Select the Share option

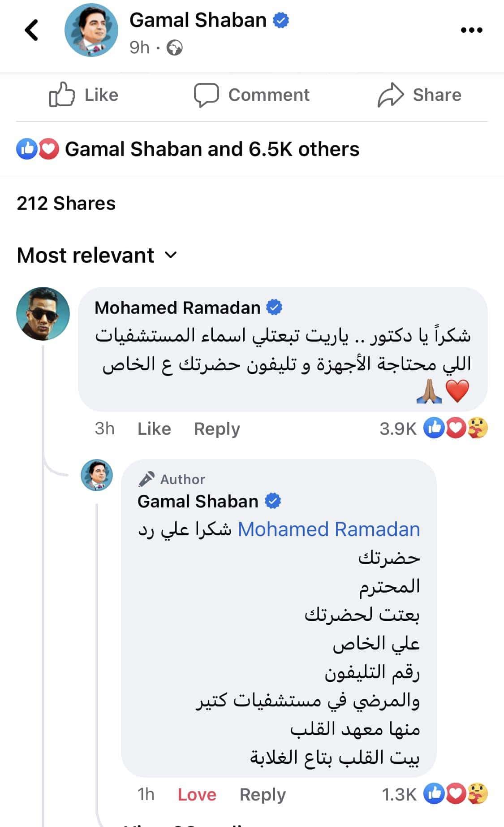coord(420,95)
